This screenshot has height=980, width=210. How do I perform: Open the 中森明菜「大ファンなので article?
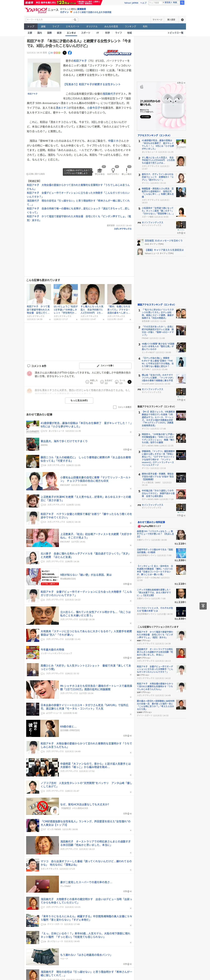(95, 765)
